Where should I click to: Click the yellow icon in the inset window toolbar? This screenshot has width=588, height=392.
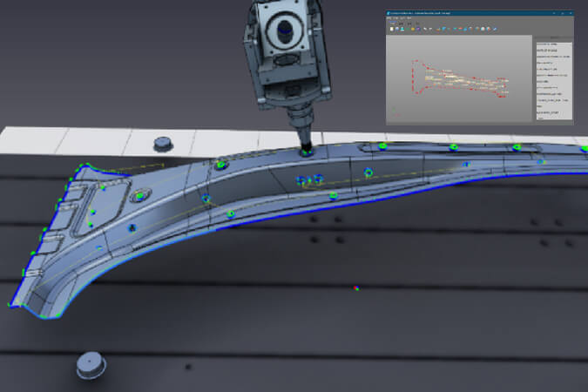coord(413,29)
